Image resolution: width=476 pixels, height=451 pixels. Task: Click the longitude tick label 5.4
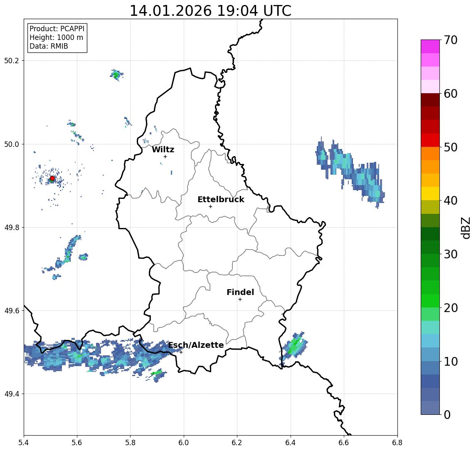[x=24, y=443]
